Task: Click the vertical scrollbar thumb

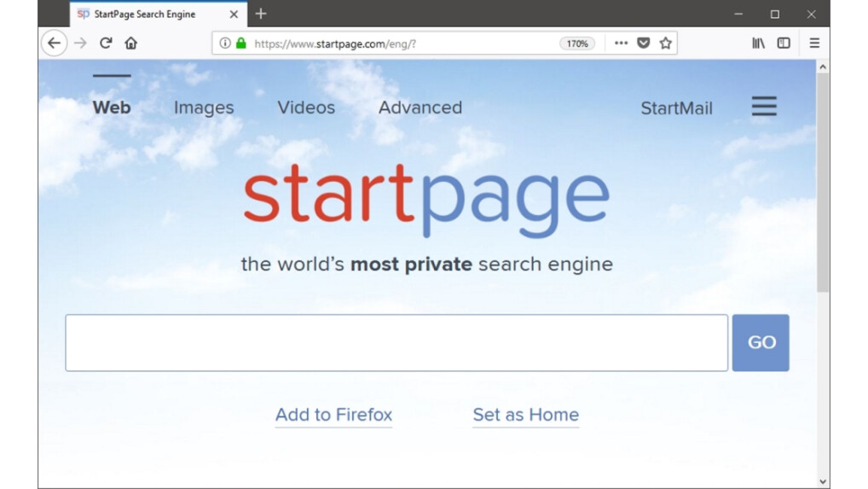Action: click(823, 183)
